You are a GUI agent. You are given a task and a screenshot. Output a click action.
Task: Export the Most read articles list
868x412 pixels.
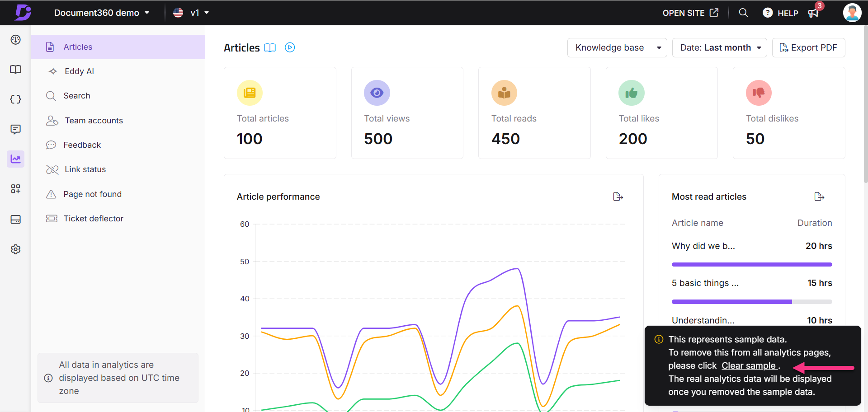(819, 197)
